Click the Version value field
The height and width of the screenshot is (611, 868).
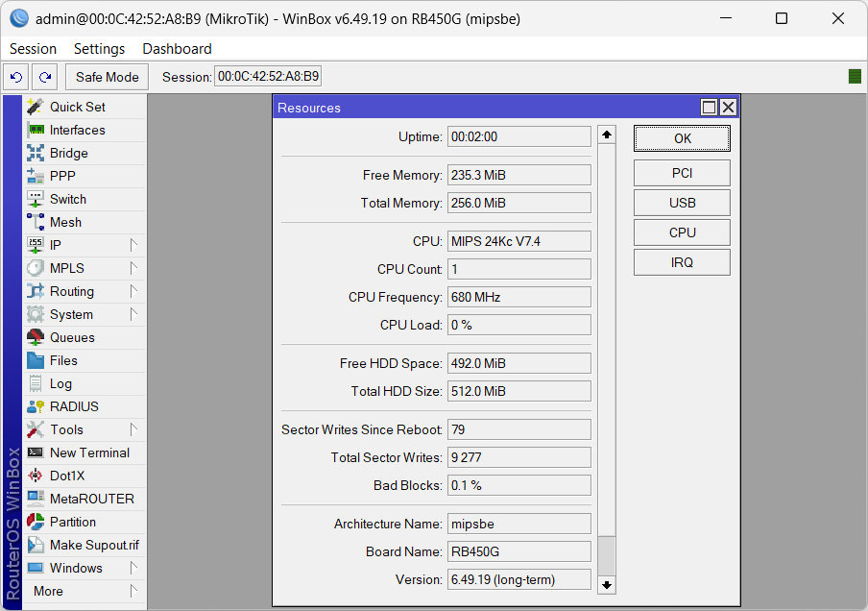(x=519, y=579)
